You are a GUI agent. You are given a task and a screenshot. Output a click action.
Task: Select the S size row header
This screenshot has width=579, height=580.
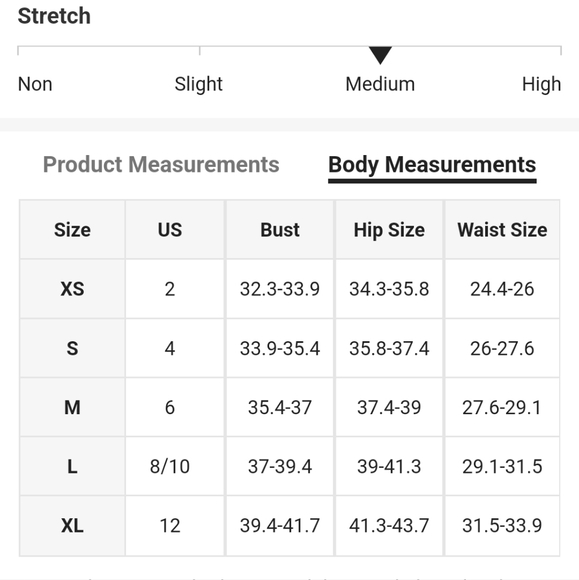(x=73, y=348)
